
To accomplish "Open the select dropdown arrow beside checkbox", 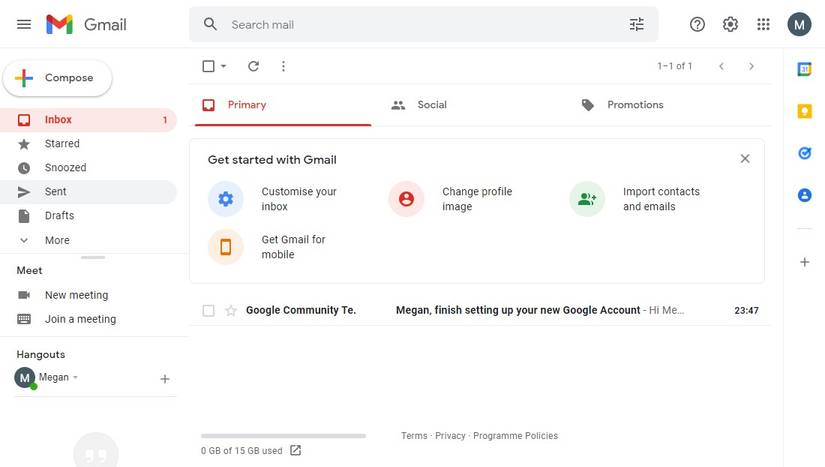I will pos(223,66).
